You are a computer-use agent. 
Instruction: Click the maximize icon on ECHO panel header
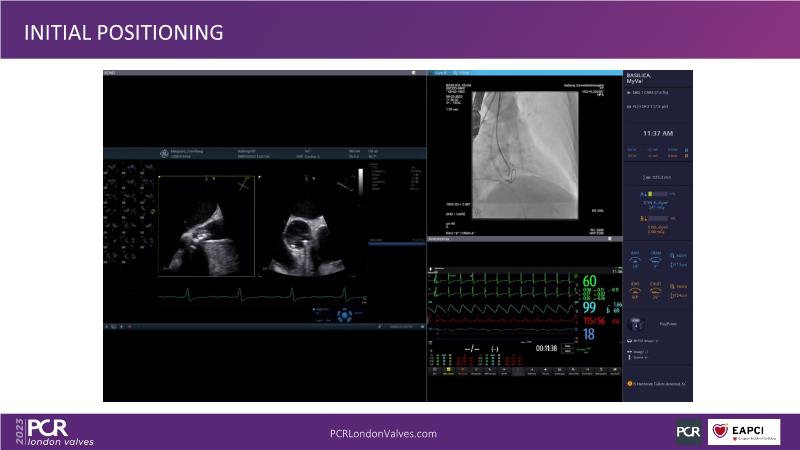[412, 73]
